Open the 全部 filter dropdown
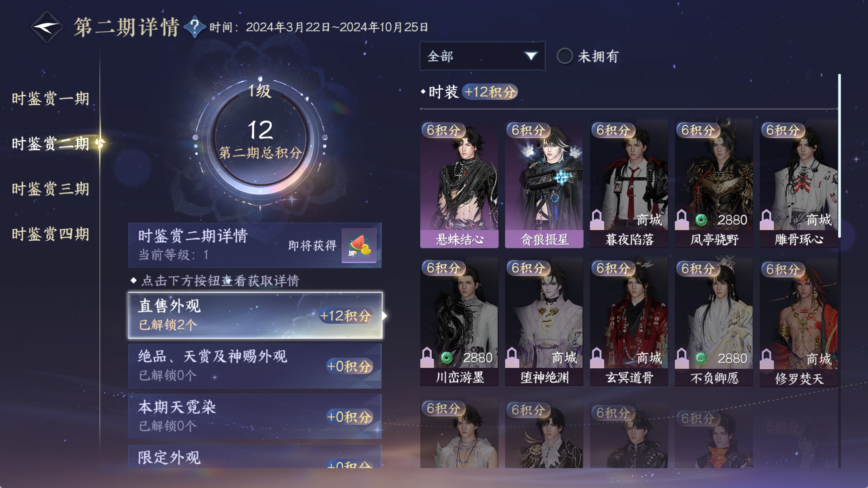Viewport: 868px width, 488px height. click(482, 56)
